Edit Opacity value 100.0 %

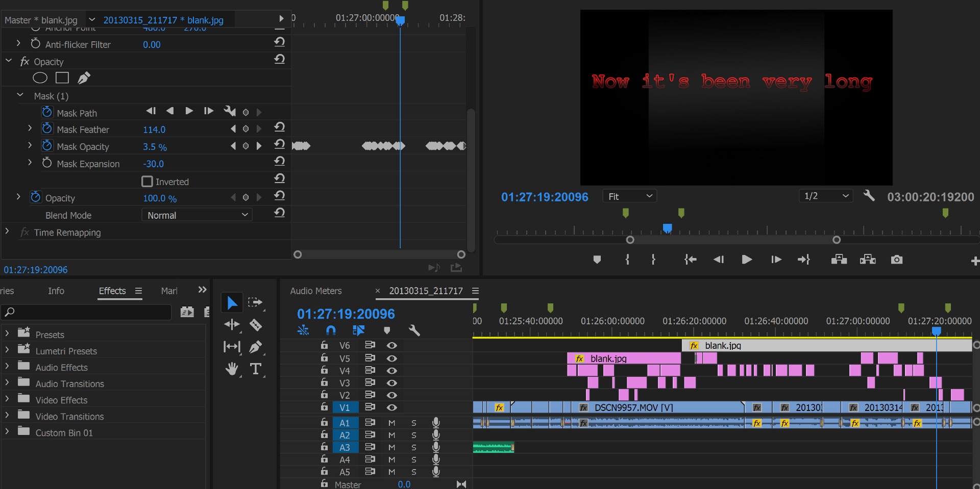click(160, 198)
